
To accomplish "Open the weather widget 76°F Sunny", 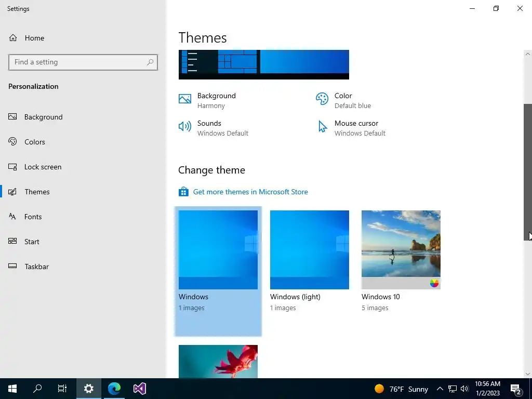I will pyautogui.click(x=401, y=389).
